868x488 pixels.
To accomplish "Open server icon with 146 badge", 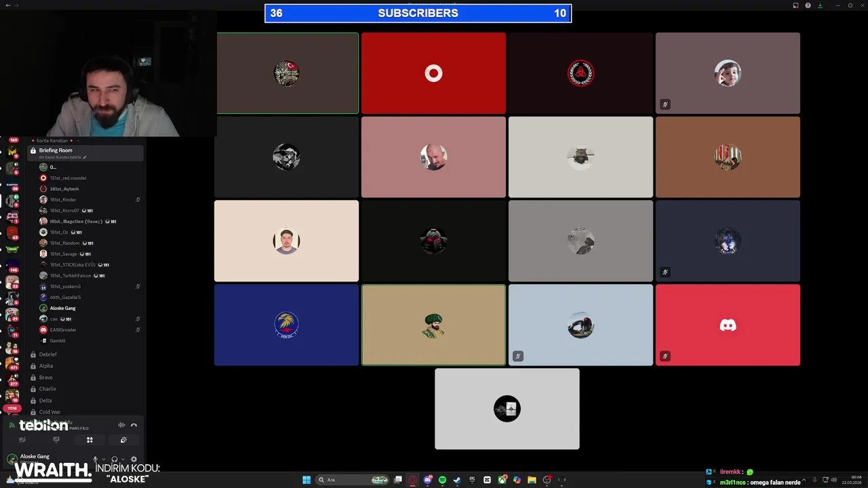I will coord(12,266).
